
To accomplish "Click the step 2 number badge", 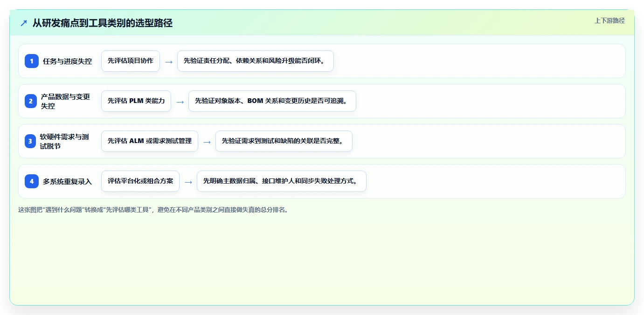I will (x=32, y=101).
